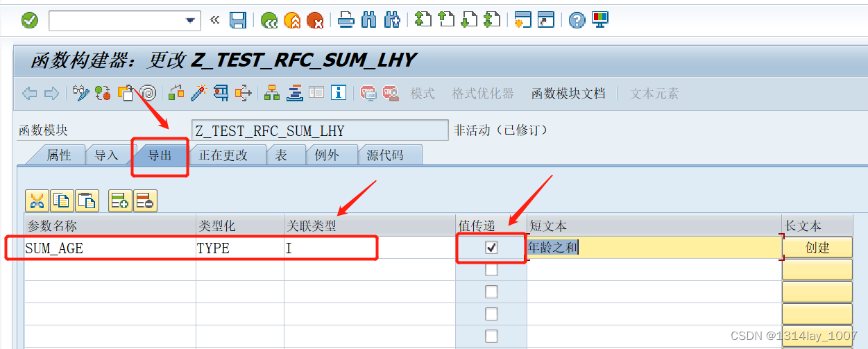
Task: Click the 文本元素 toolbar button
Action: click(654, 94)
